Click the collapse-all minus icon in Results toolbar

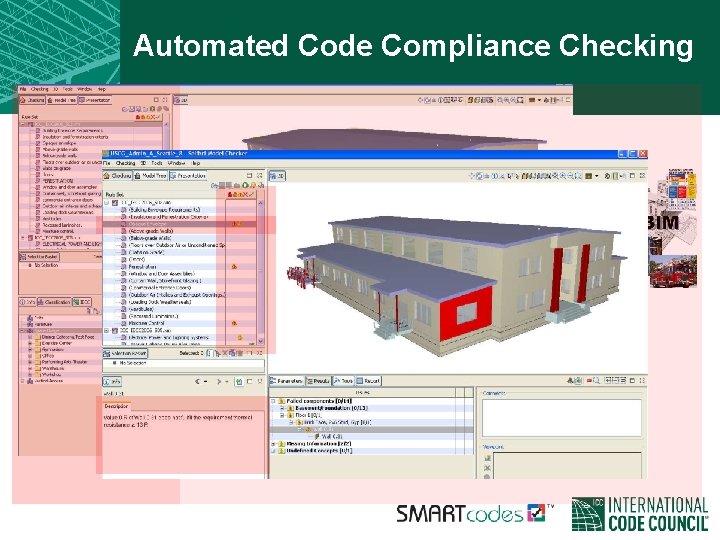[x=616, y=381]
